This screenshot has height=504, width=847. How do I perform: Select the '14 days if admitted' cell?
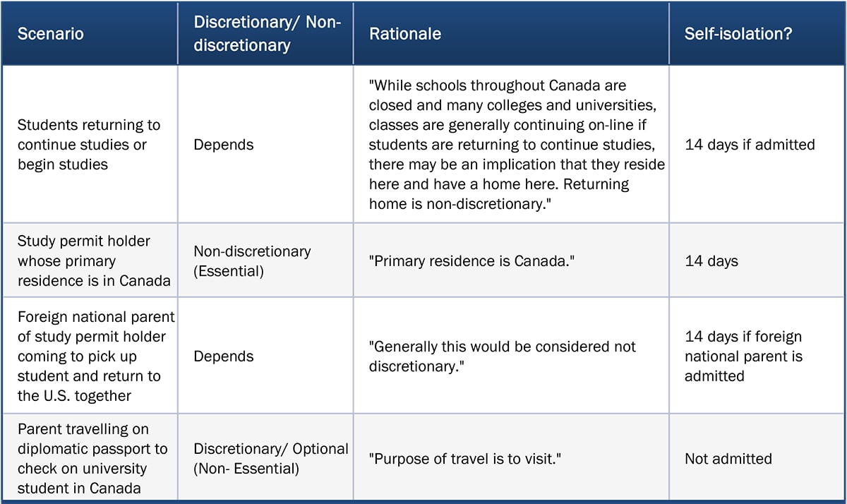click(x=750, y=145)
